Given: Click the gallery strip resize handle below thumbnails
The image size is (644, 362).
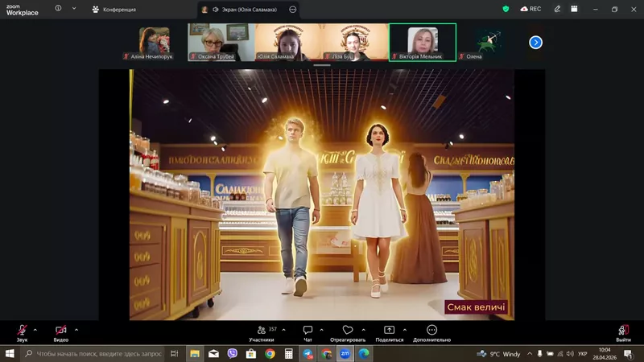Looking at the screenshot, I should (x=321, y=65).
